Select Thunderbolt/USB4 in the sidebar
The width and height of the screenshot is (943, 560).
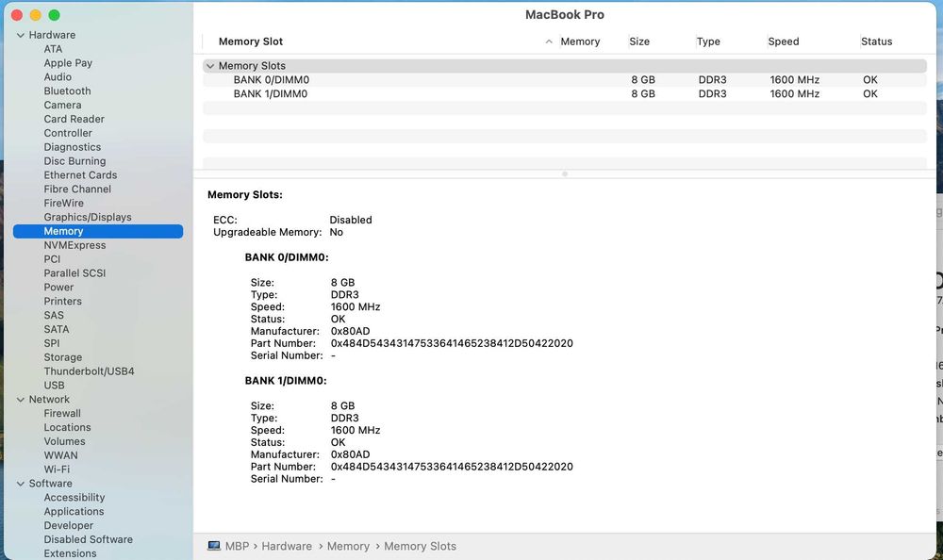coord(89,371)
